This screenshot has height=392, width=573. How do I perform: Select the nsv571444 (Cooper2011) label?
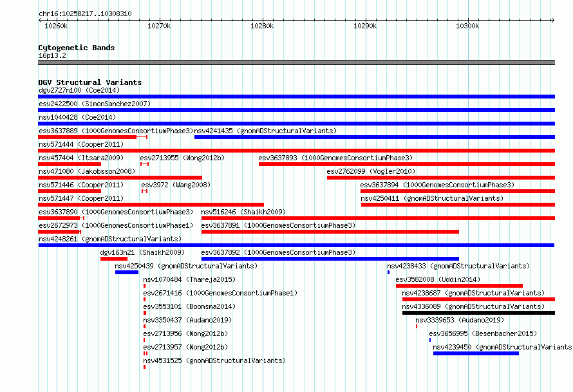pos(81,144)
